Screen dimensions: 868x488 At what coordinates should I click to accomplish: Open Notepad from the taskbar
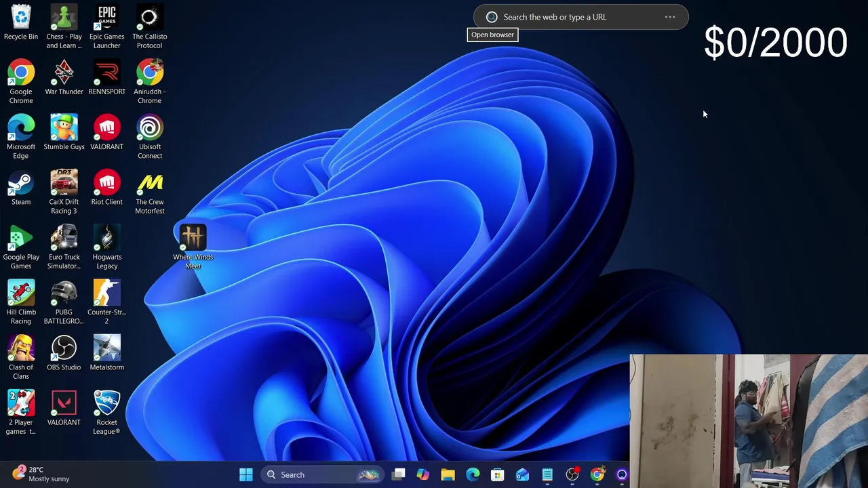(x=547, y=474)
